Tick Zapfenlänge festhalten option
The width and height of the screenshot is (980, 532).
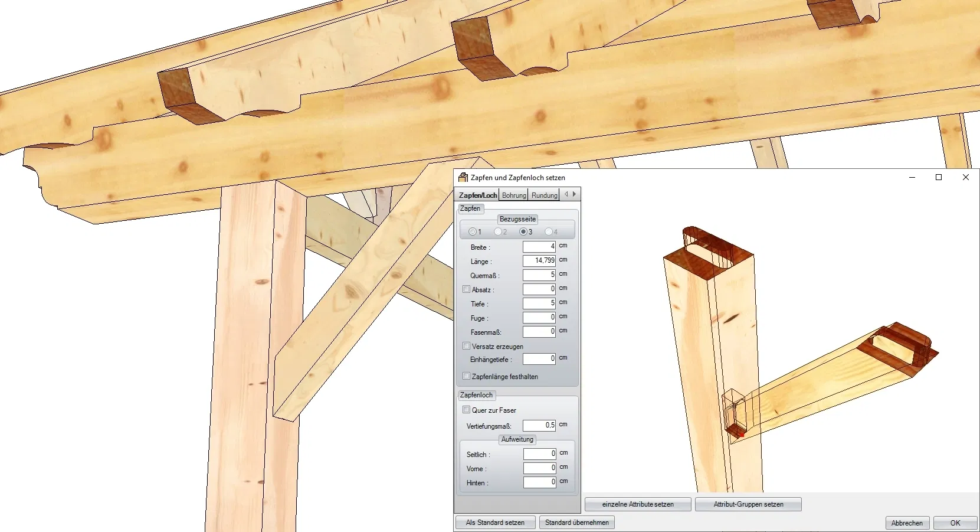point(467,376)
